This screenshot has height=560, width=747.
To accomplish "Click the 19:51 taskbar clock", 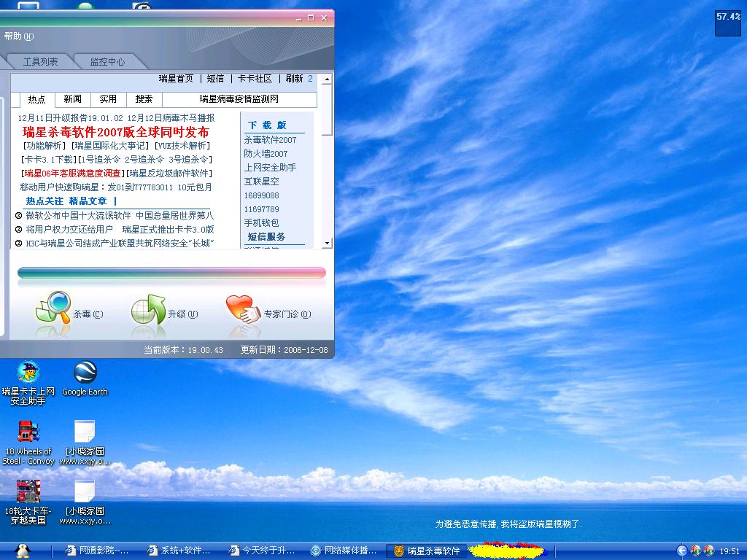I will 729,551.
